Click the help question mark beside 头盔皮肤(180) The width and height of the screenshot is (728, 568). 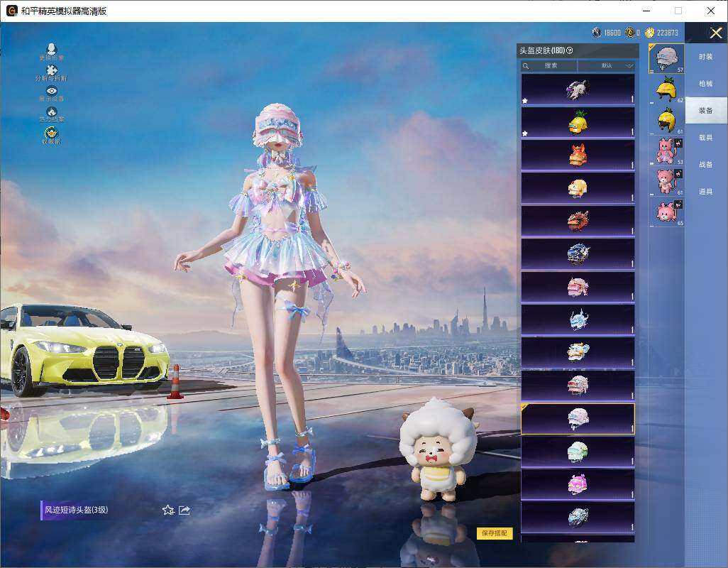point(570,50)
